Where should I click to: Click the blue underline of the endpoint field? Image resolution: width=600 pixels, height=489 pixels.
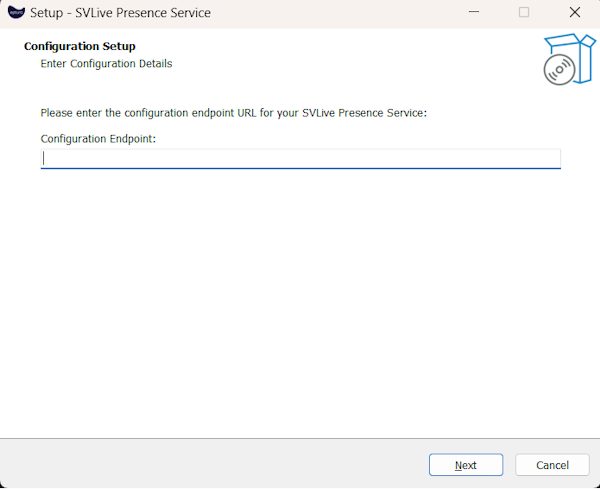click(x=300, y=168)
